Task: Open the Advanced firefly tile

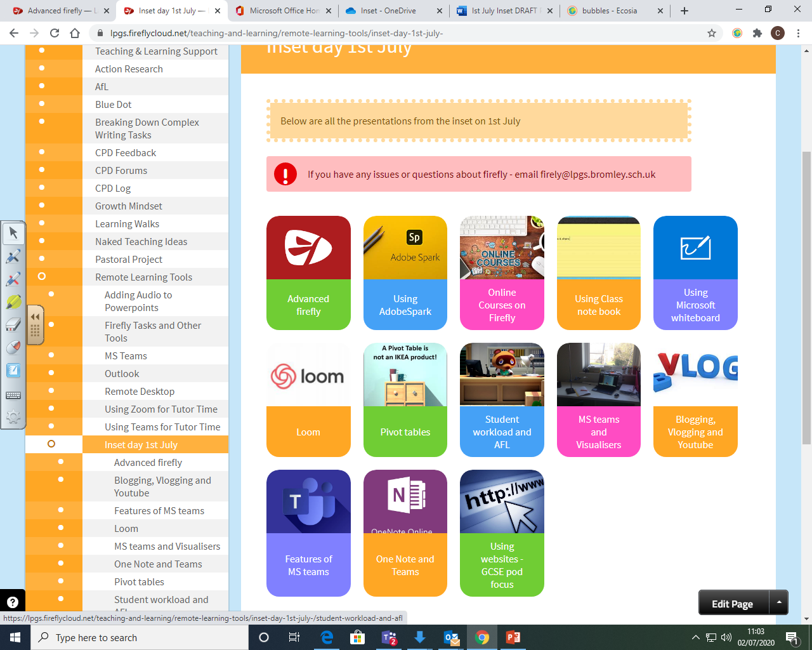Action: point(308,273)
